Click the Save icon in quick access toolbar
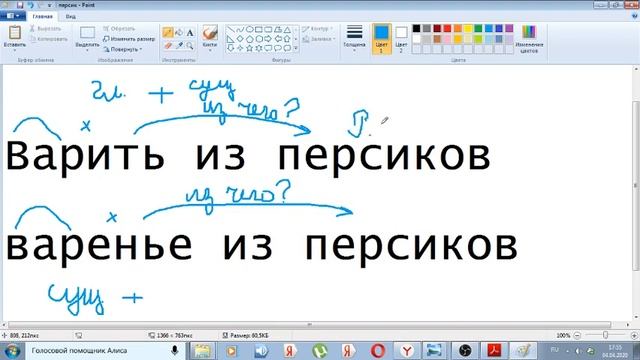Image resolution: width=640 pixels, height=360 pixels. [x=20, y=5]
